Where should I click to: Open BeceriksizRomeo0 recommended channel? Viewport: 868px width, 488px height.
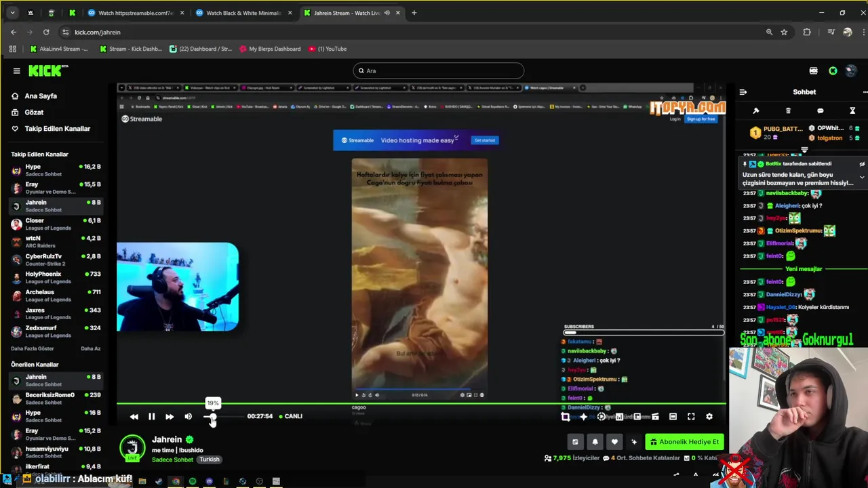coord(56,399)
